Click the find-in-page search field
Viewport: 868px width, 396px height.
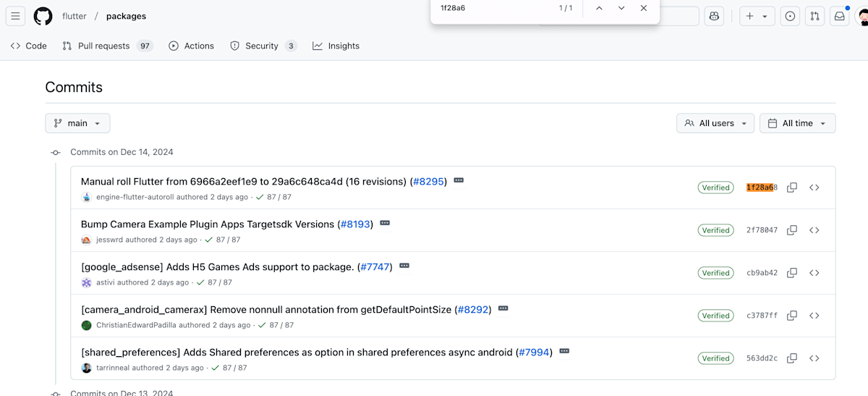(492, 8)
